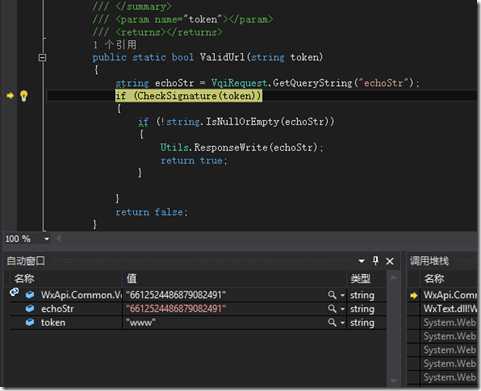This screenshot has height=391, width=481.
Task: Select the echoStr variable cube icon
Action: 30,309
